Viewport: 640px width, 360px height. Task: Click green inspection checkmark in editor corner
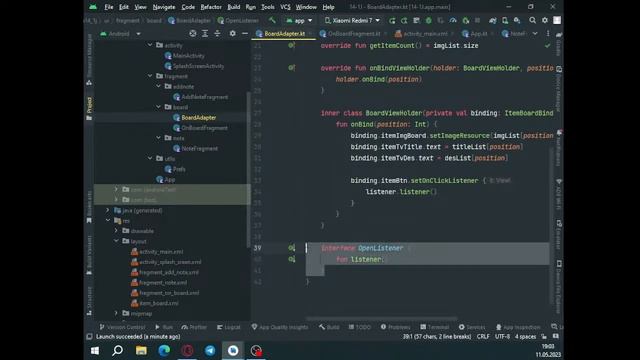[547, 46]
